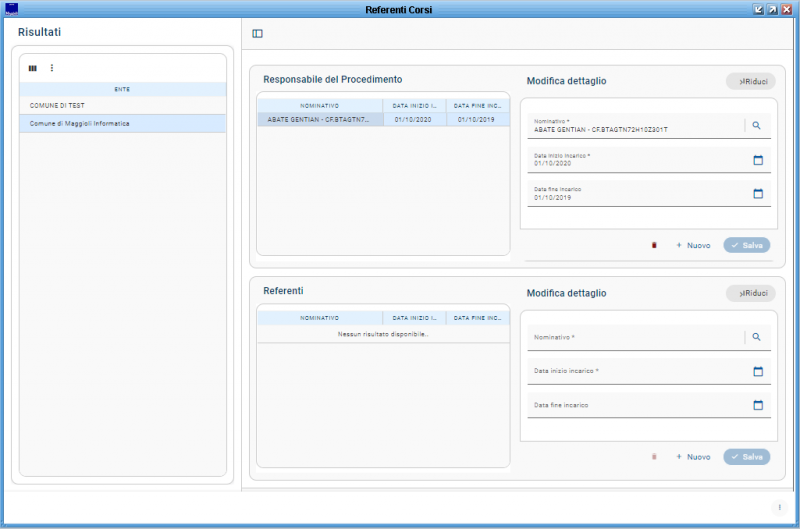800x529 pixels.
Task: Select the ABATE GENTIAN table row
Action: [x=320, y=119]
